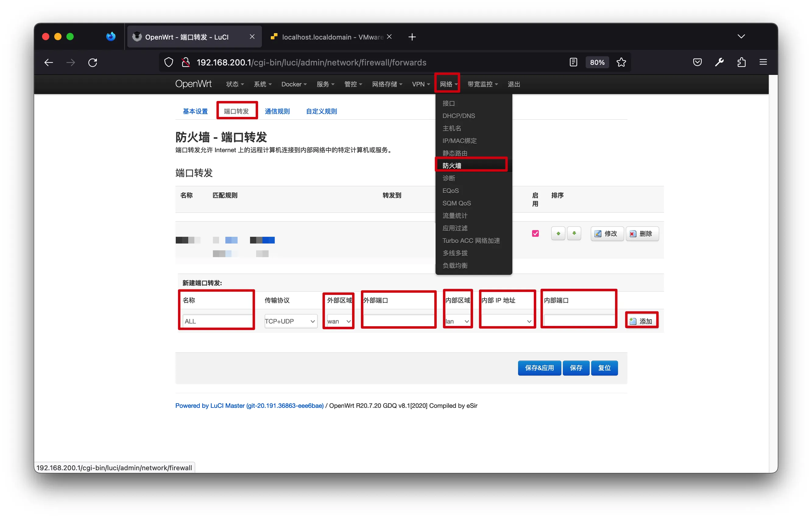Select SQM QoS from the network menu
This screenshot has height=518, width=812.
pos(473,203)
